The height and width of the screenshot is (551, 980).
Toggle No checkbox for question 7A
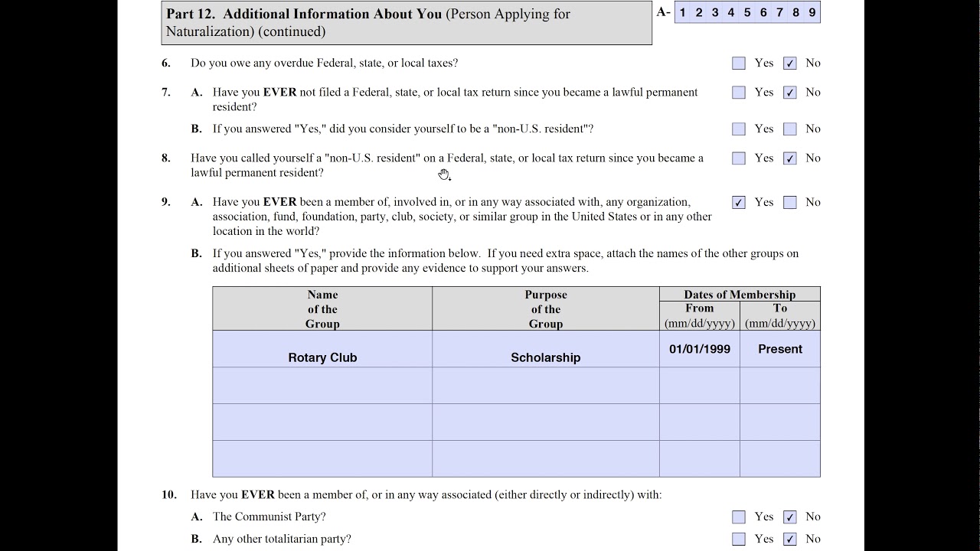[x=790, y=93]
